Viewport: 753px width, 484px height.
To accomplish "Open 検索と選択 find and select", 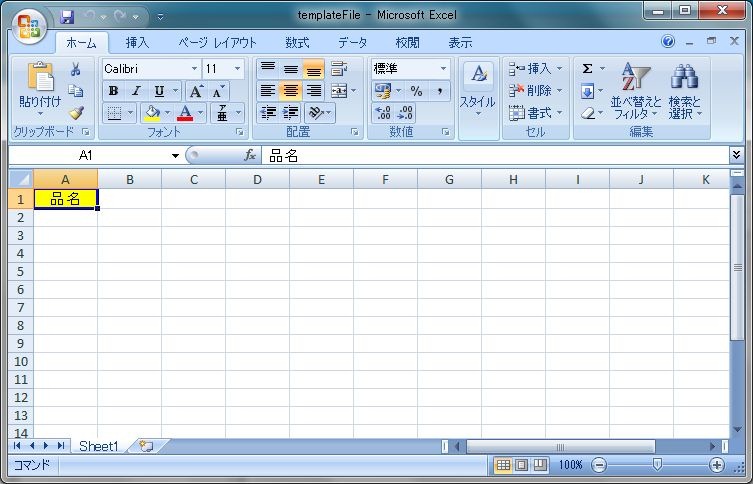I will click(x=685, y=90).
